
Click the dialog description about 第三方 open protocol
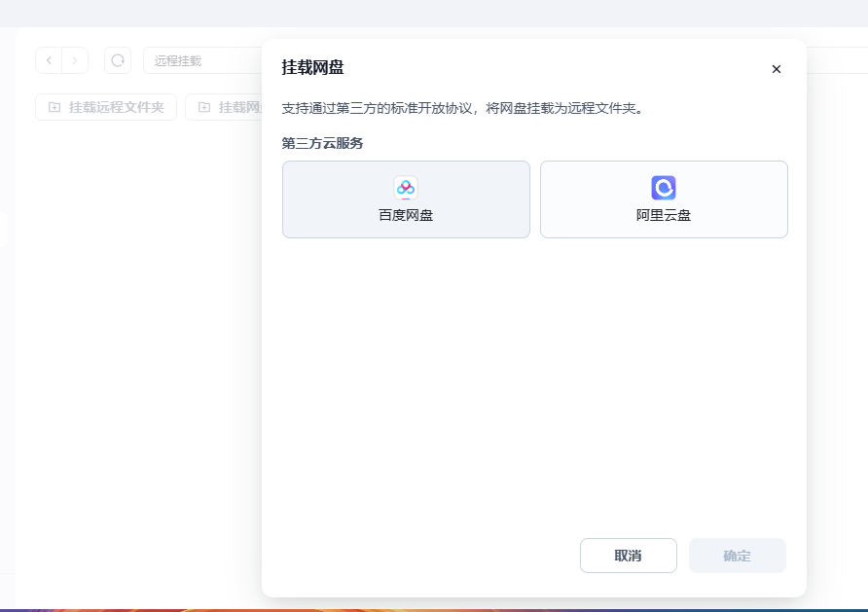(x=461, y=108)
